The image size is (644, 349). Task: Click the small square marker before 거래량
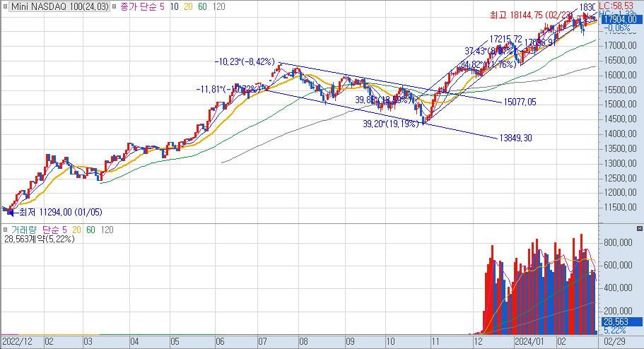6,230
